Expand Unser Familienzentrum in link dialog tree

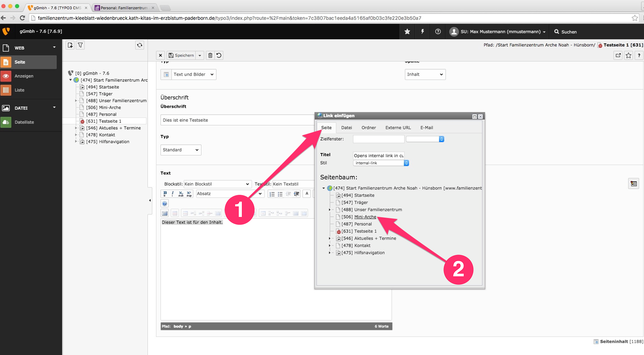click(x=330, y=210)
